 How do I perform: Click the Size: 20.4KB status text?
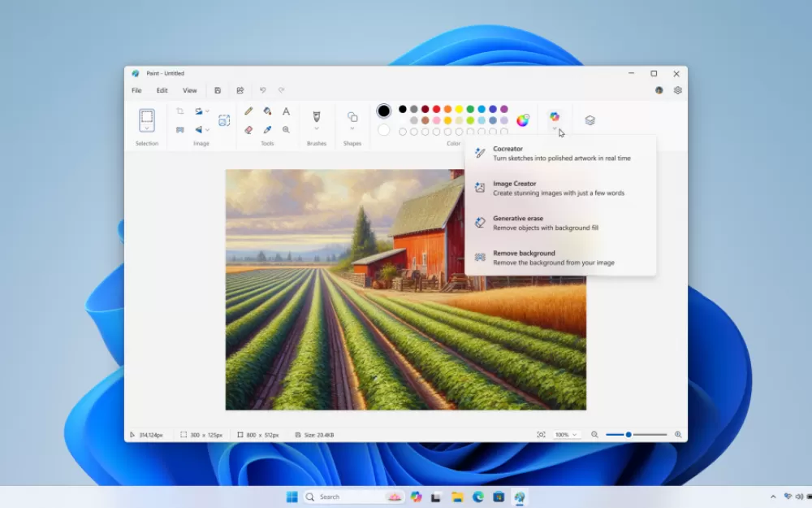coord(318,435)
